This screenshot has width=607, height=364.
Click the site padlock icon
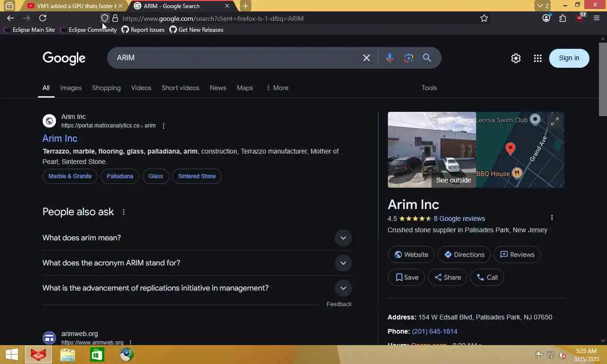coord(115,18)
